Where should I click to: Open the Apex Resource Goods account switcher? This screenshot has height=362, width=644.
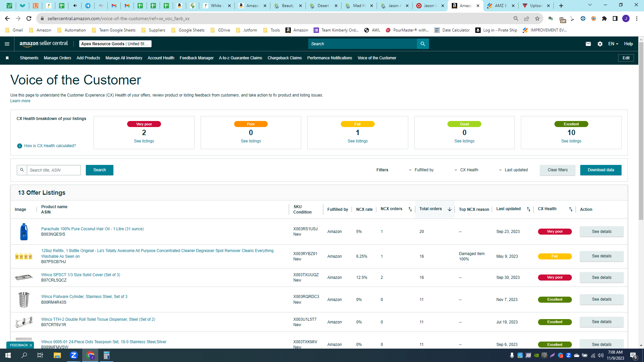(115, 44)
